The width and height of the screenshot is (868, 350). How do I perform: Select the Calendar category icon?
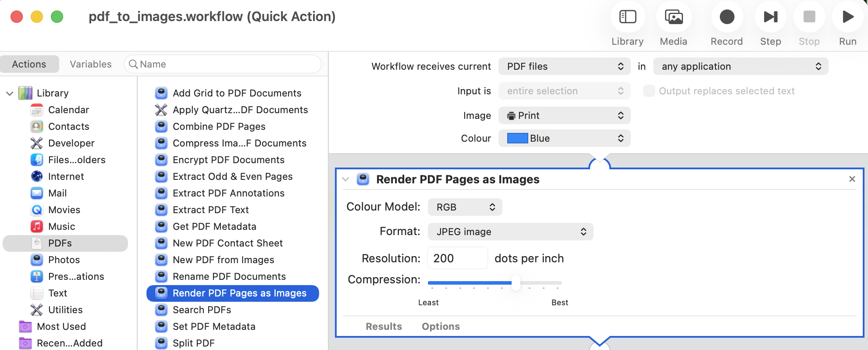point(37,110)
